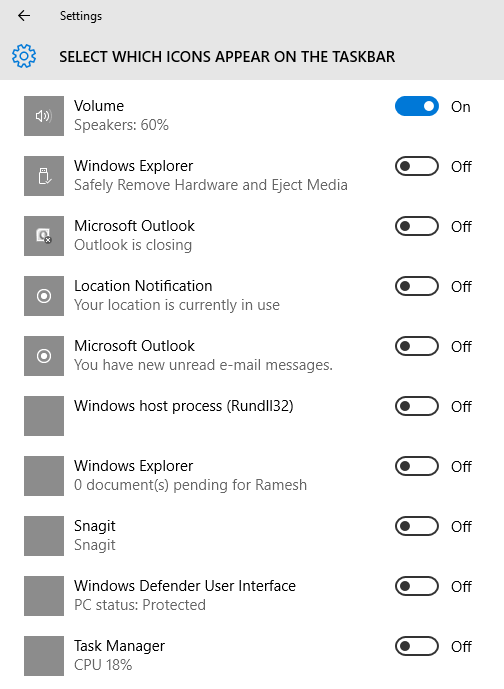Click the Outlook is closing icon tile
This screenshot has height=689, width=504.
point(44,236)
